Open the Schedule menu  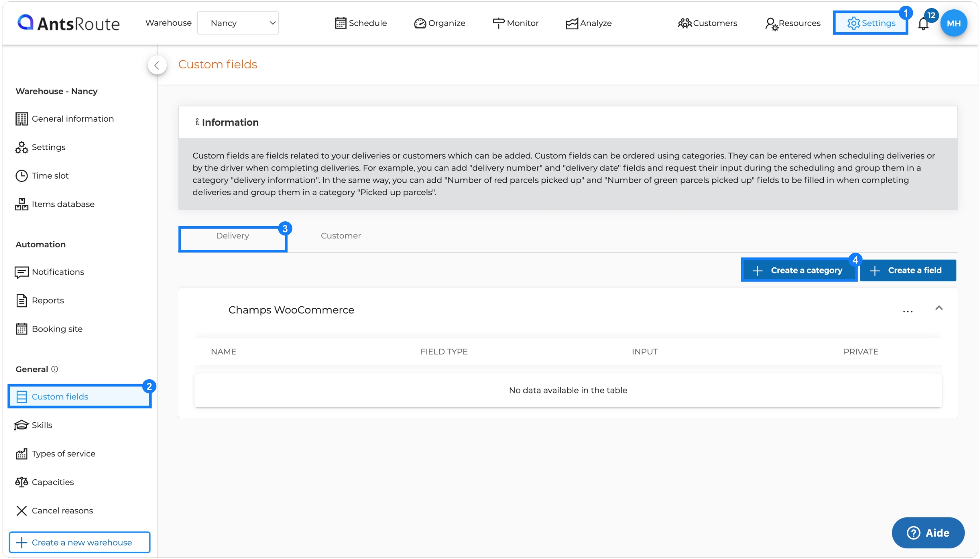pyautogui.click(x=361, y=23)
